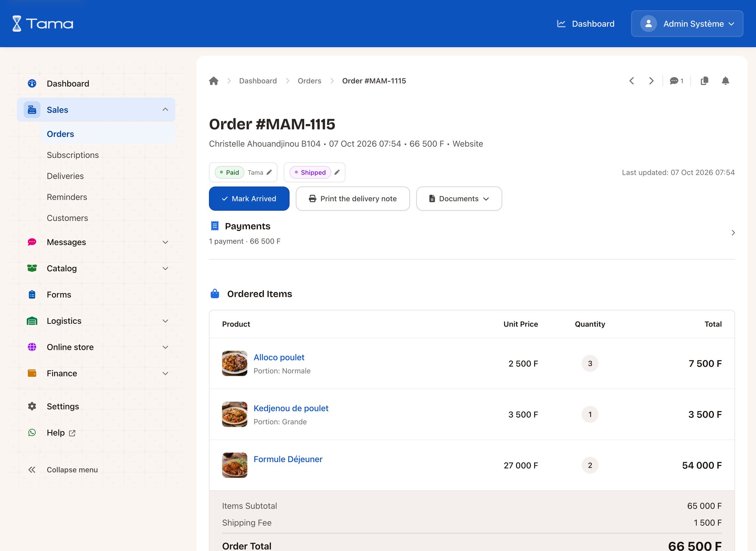Open Reminders in the sidebar
Screen dimensions: 756x551
(67, 197)
